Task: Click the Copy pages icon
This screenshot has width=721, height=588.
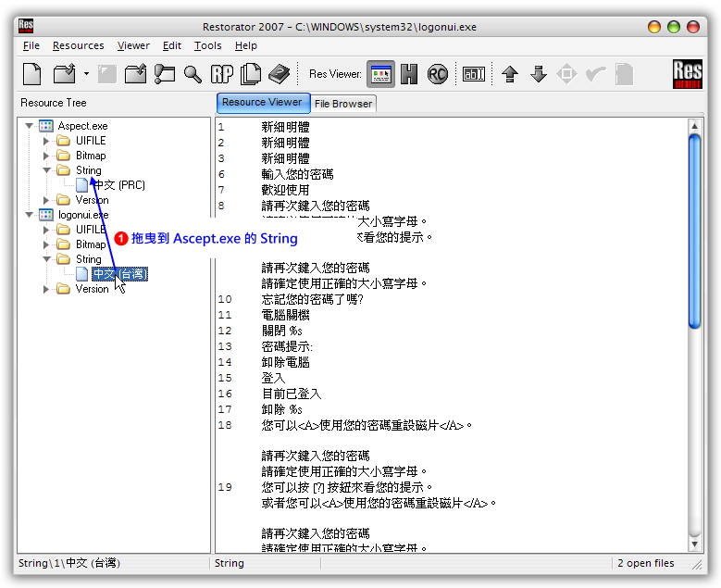Action: point(251,74)
